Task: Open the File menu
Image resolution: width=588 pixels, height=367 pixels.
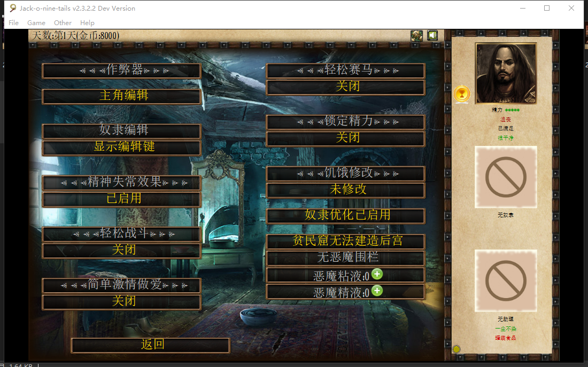Action: tap(13, 23)
